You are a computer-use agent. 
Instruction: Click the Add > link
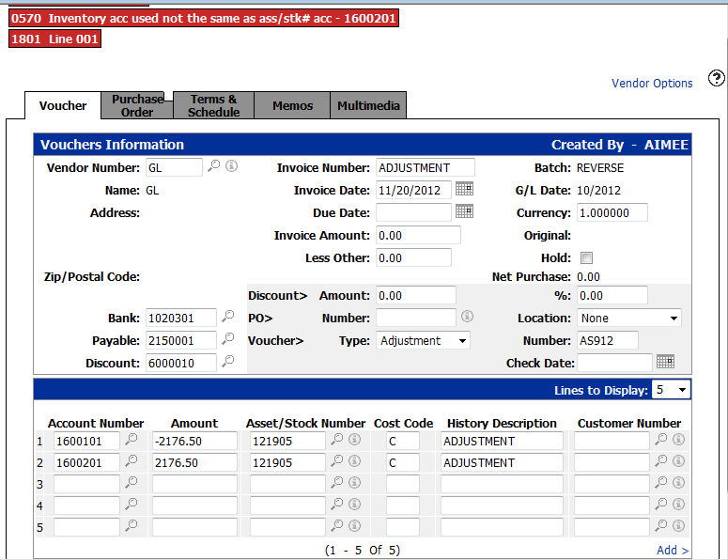tap(673, 551)
